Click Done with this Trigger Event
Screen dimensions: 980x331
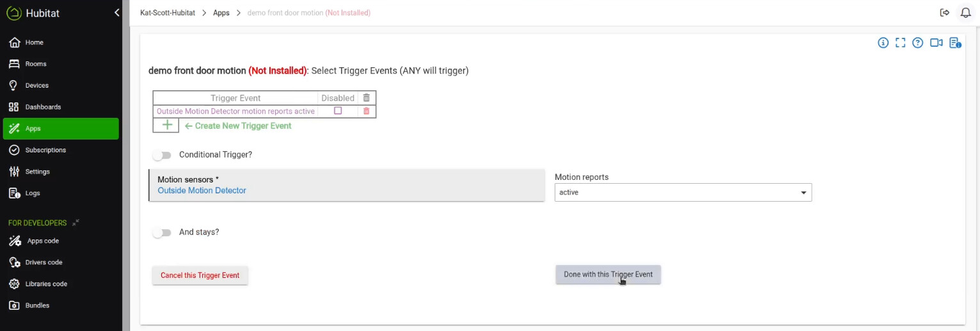[608, 275]
